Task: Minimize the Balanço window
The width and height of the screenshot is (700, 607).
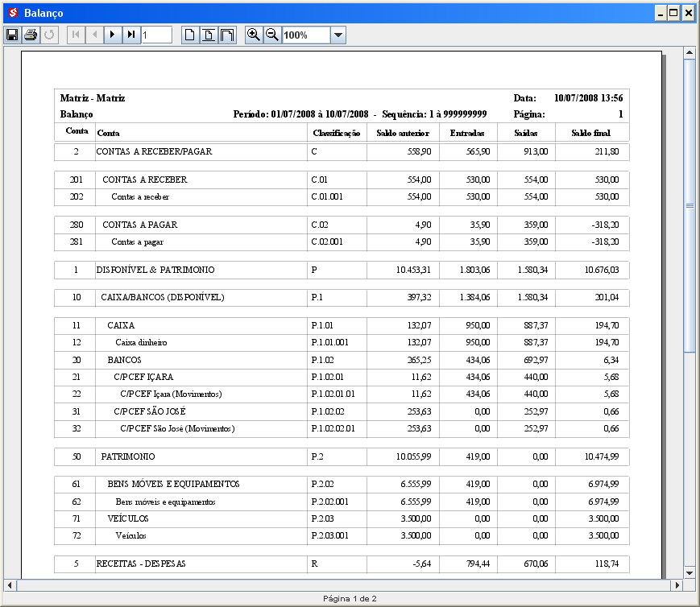Action: pos(661,13)
